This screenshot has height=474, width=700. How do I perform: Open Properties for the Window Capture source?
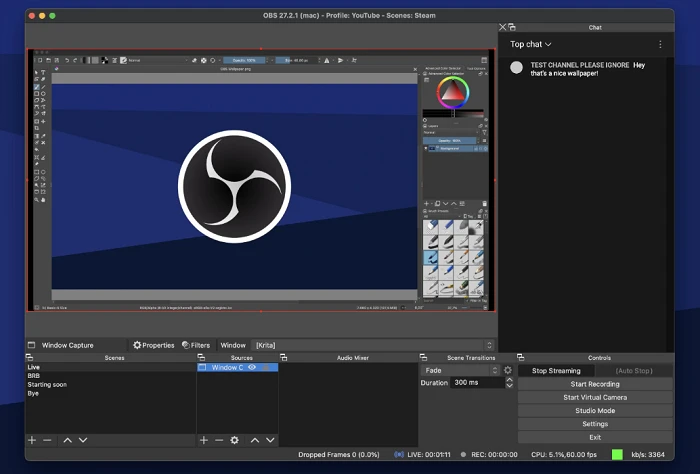point(154,345)
